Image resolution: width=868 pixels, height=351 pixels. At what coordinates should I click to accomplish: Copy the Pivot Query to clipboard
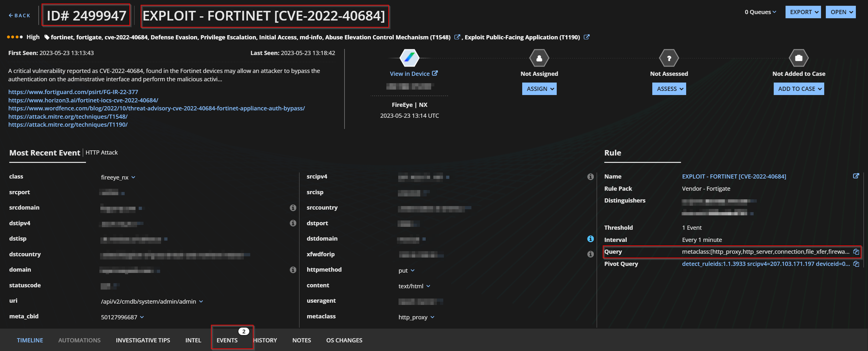[x=856, y=264]
